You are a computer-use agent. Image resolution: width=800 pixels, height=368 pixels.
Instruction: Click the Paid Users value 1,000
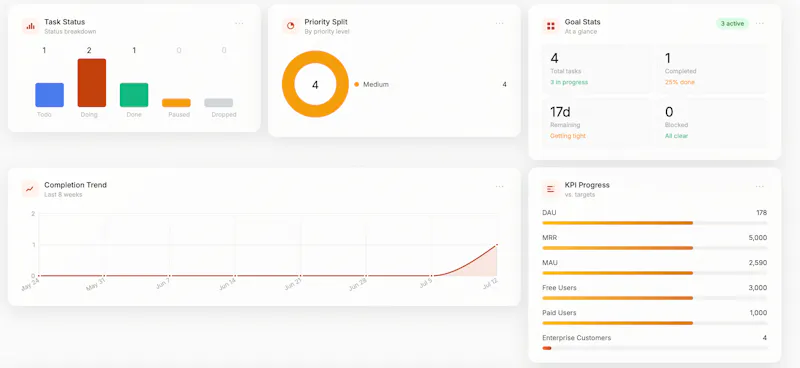click(758, 313)
